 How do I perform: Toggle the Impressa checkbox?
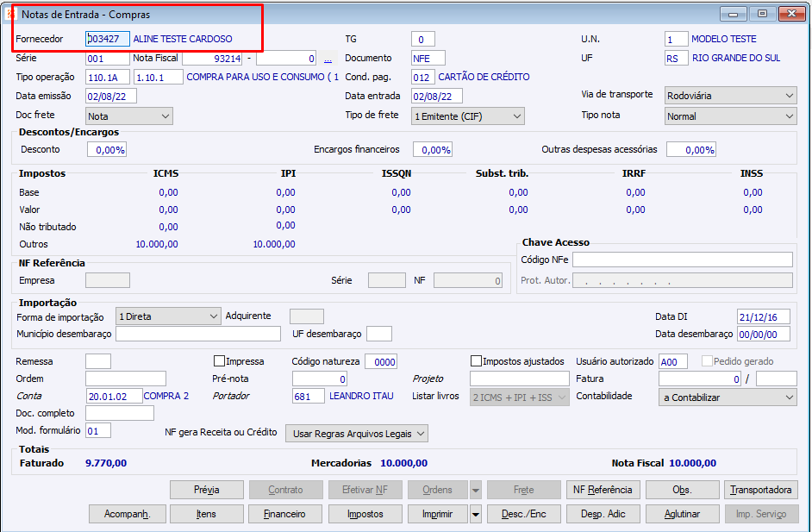coord(219,361)
